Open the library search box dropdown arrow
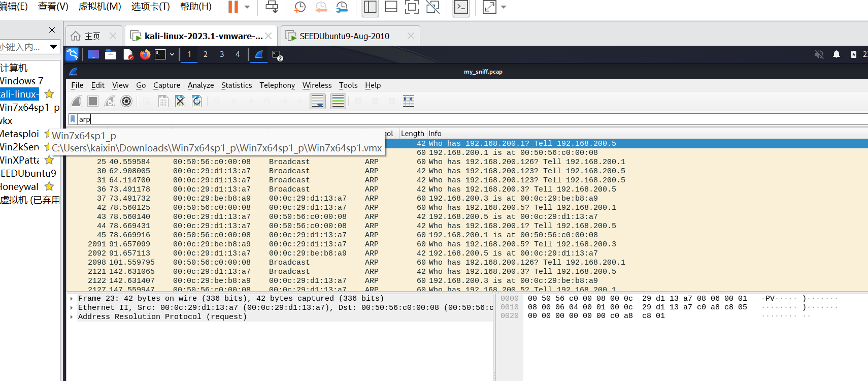Screen dimensions: 868x381 point(53,47)
